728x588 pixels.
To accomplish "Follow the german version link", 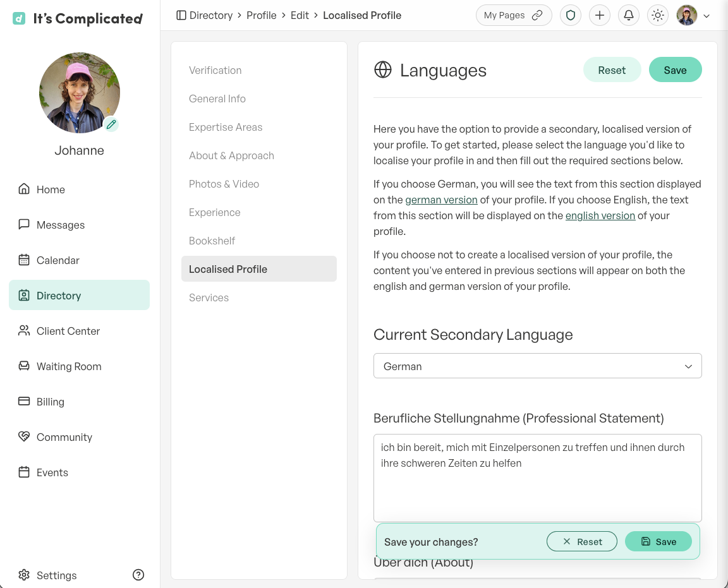I will [x=441, y=200].
